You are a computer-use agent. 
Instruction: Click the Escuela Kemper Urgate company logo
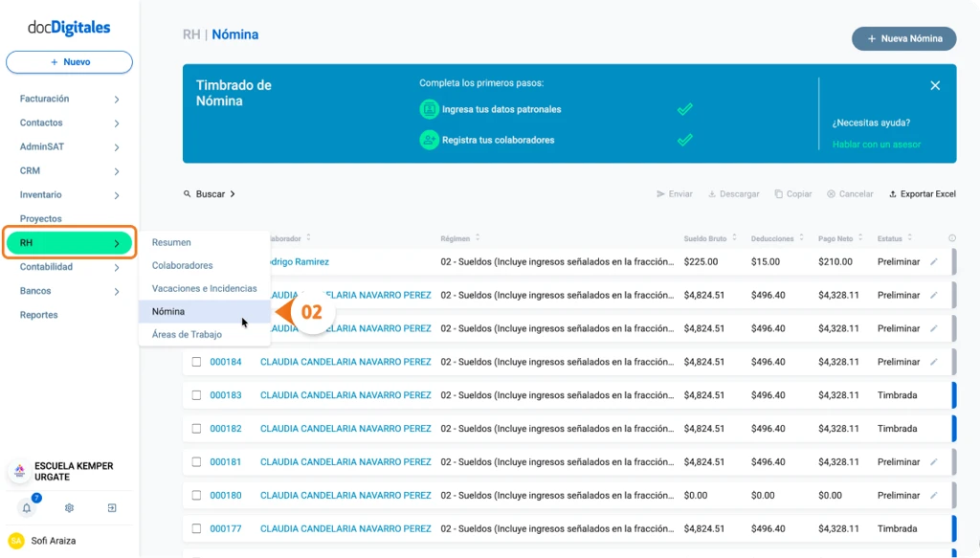[x=20, y=471]
